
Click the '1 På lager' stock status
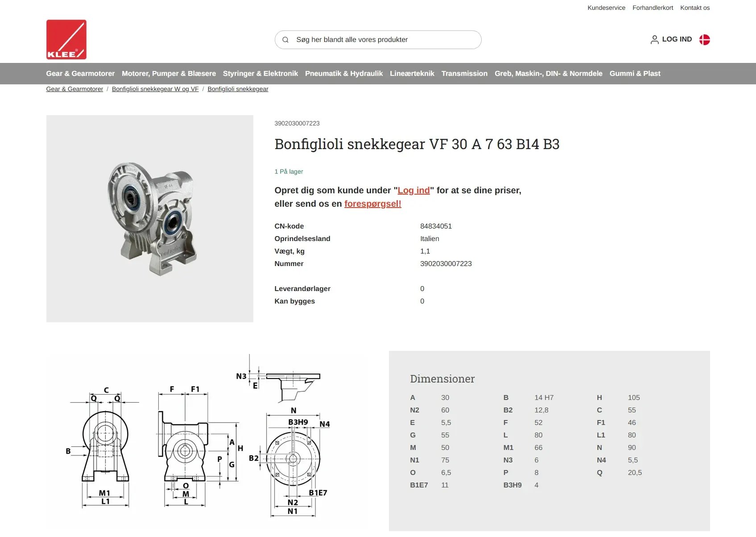tap(289, 171)
